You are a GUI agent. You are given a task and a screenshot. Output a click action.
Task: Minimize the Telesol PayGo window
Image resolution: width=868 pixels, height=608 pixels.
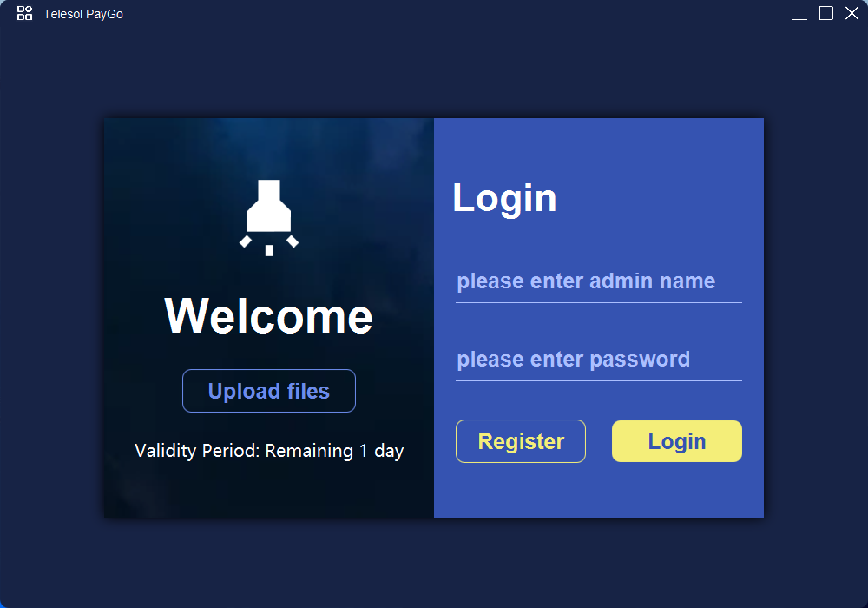click(x=799, y=13)
